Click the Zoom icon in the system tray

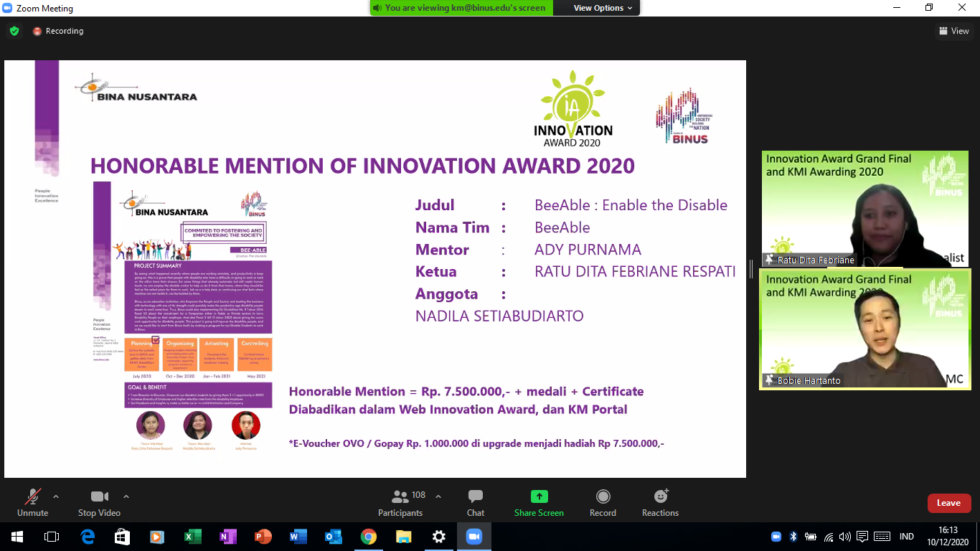[x=776, y=537]
